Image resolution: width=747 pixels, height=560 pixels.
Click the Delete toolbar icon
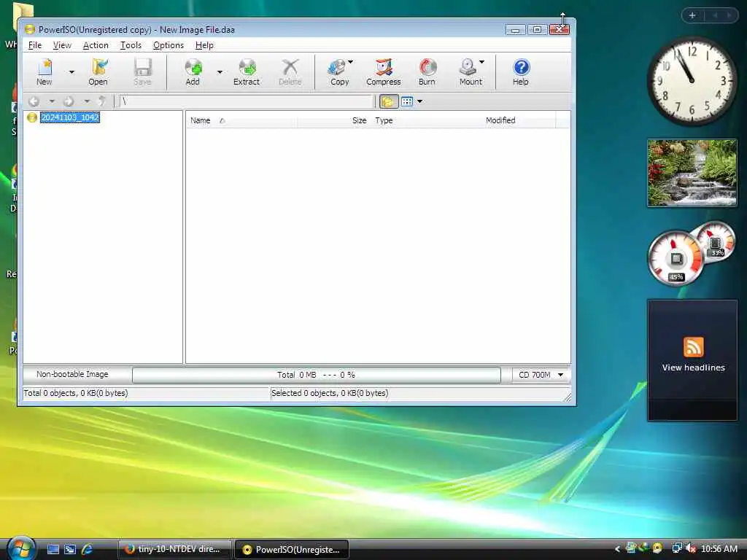tap(290, 72)
